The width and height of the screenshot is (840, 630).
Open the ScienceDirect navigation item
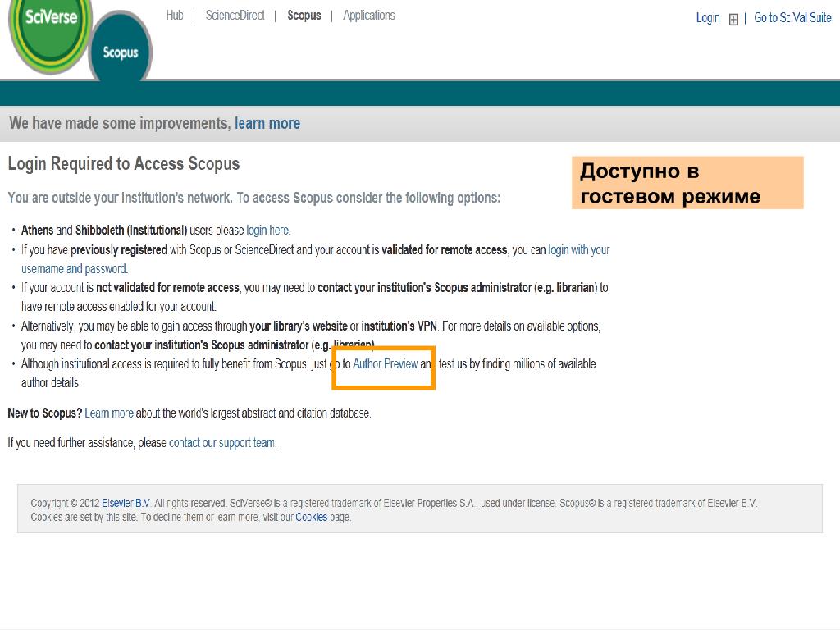pyautogui.click(x=235, y=16)
